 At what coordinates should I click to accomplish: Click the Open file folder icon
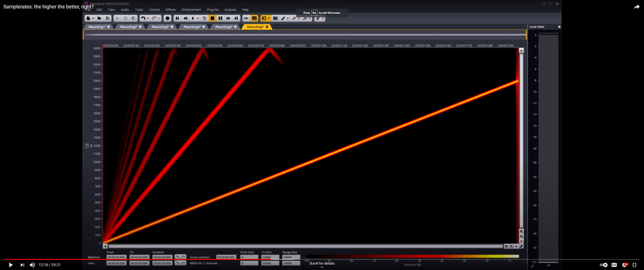click(100, 18)
